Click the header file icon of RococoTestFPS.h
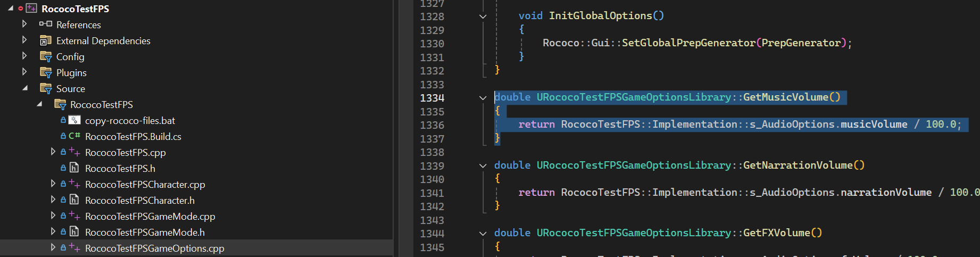This screenshot has width=980, height=257. (x=74, y=168)
